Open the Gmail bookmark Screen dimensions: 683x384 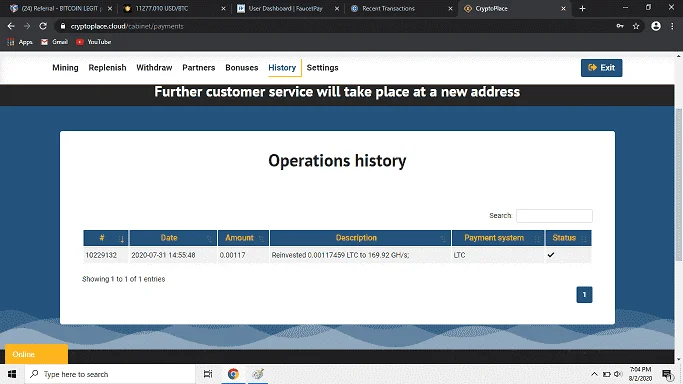click(x=54, y=42)
